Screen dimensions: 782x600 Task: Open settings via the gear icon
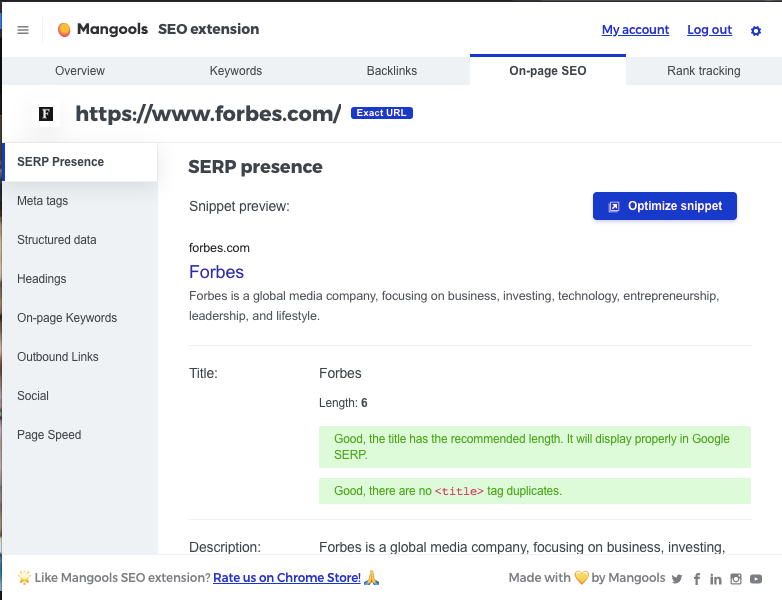(x=756, y=31)
